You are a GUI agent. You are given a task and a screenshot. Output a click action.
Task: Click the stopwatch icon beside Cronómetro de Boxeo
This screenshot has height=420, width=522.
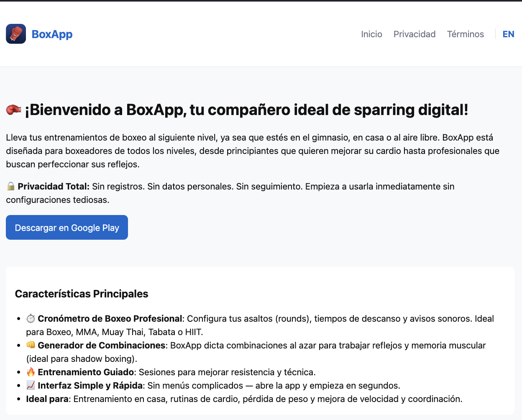point(30,318)
